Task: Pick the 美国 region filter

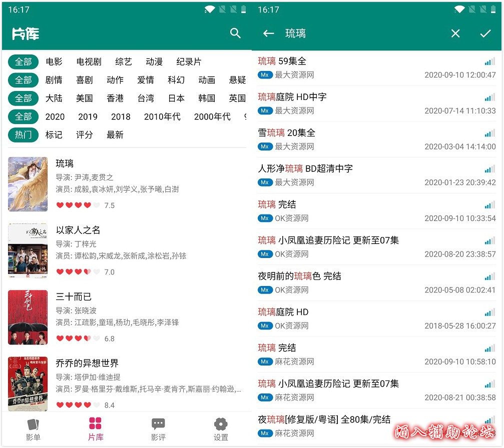Action: [84, 98]
